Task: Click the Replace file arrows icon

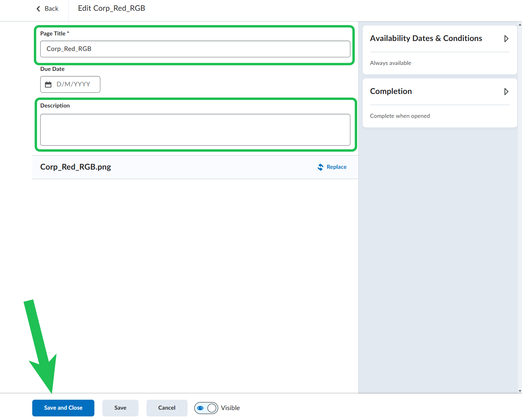Action: point(320,167)
